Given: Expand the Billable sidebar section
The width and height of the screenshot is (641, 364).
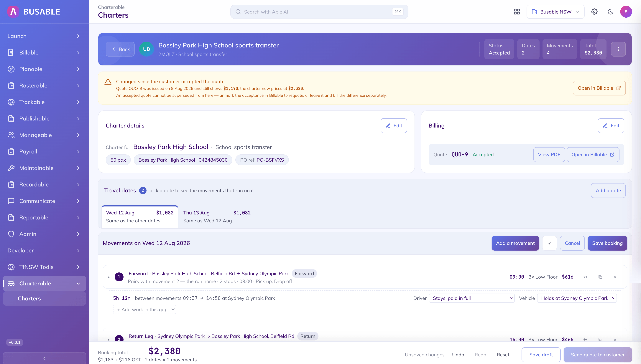Looking at the screenshot, I should tap(45, 52).
